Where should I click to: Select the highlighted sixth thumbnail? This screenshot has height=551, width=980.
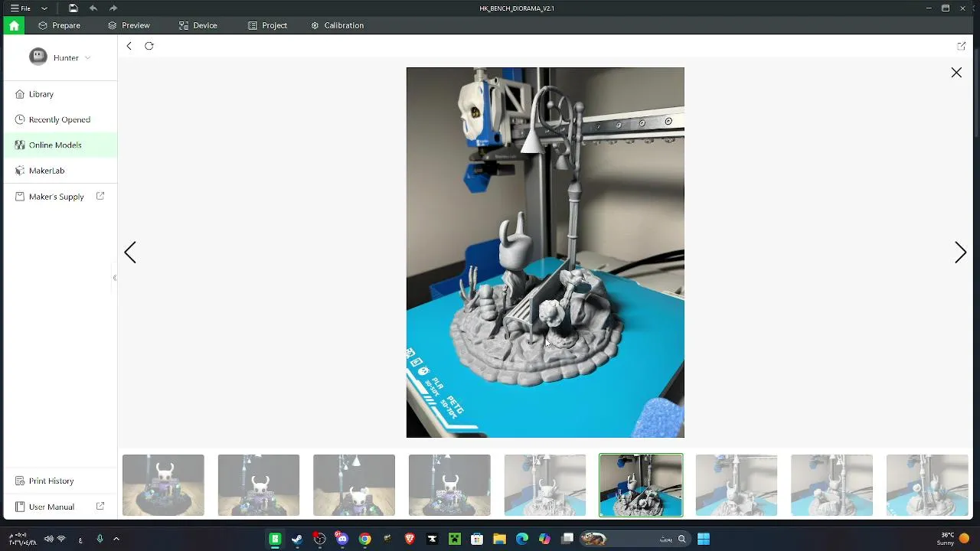pyautogui.click(x=641, y=485)
